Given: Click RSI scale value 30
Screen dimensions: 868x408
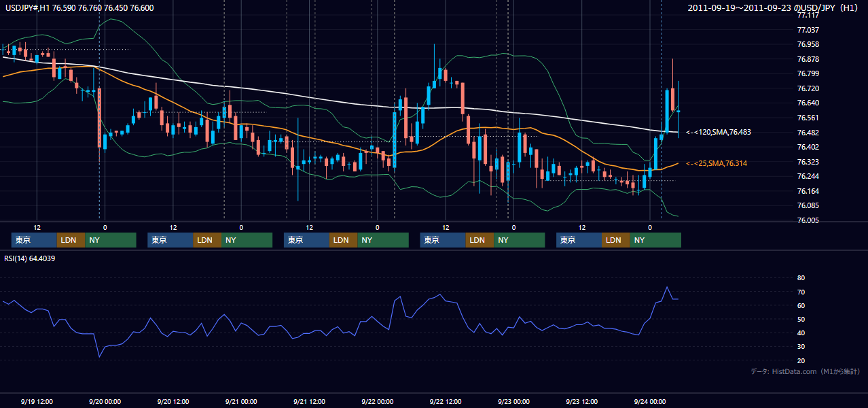Looking at the screenshot, I should [801, 347].
